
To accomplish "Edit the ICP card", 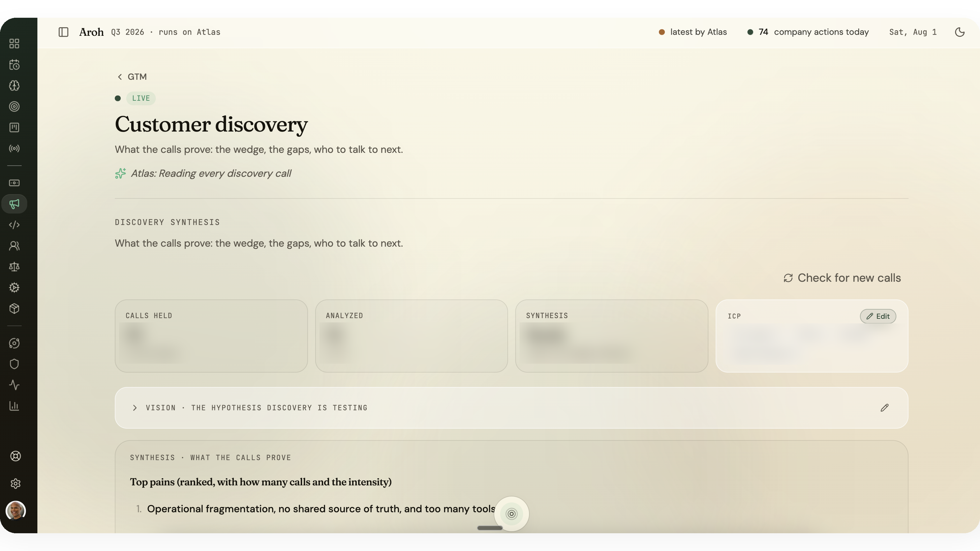I will pos(878,316).
